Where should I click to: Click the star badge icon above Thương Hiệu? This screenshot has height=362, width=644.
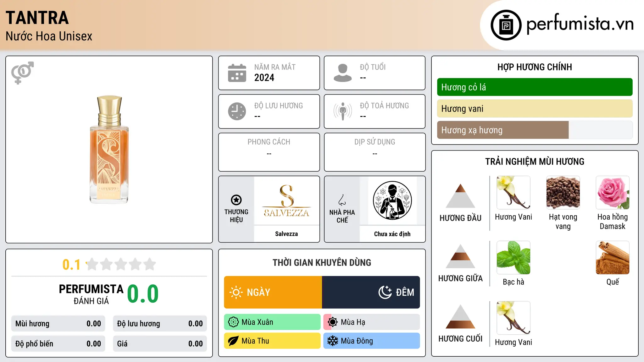pyautogui.click(x=236, y=200)
